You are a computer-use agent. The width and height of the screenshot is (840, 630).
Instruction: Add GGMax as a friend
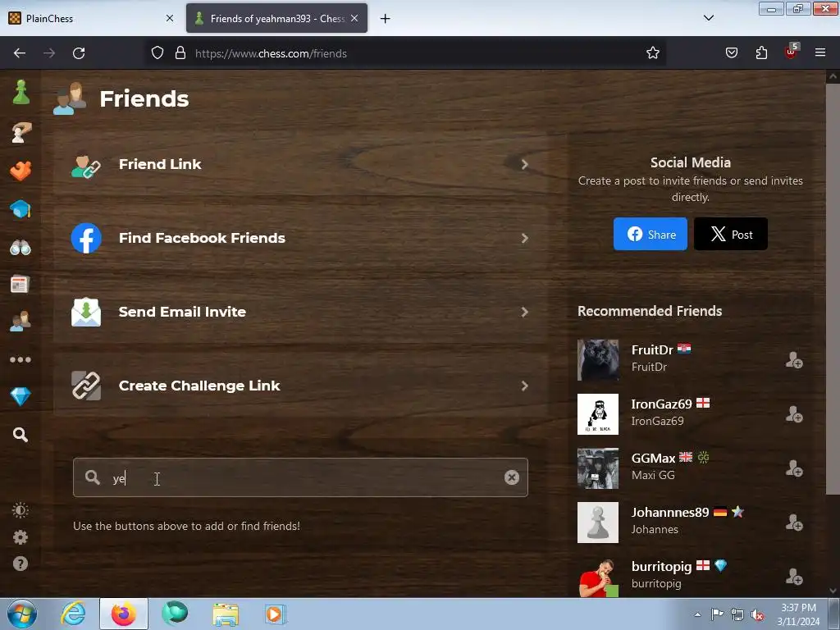tap(794, 468)
